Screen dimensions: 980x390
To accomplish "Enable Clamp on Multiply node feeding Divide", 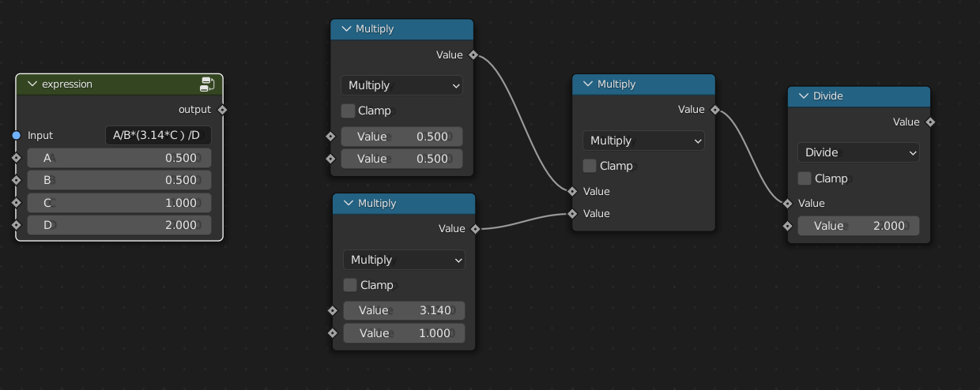I will tap(590, 166).
